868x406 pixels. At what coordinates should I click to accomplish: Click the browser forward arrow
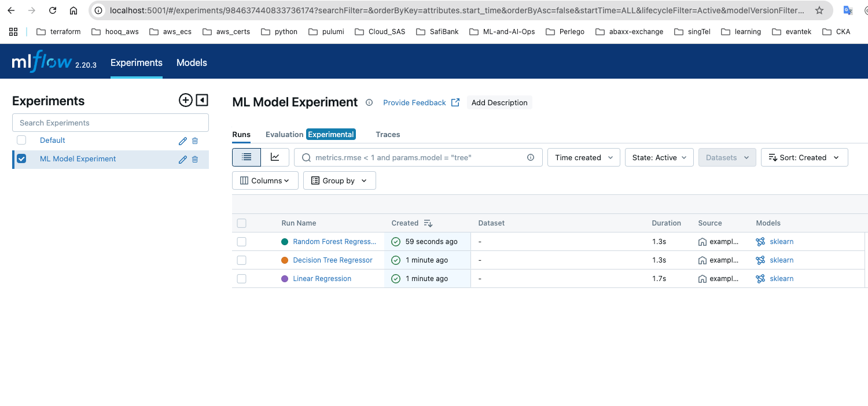(x=32, y=10)
